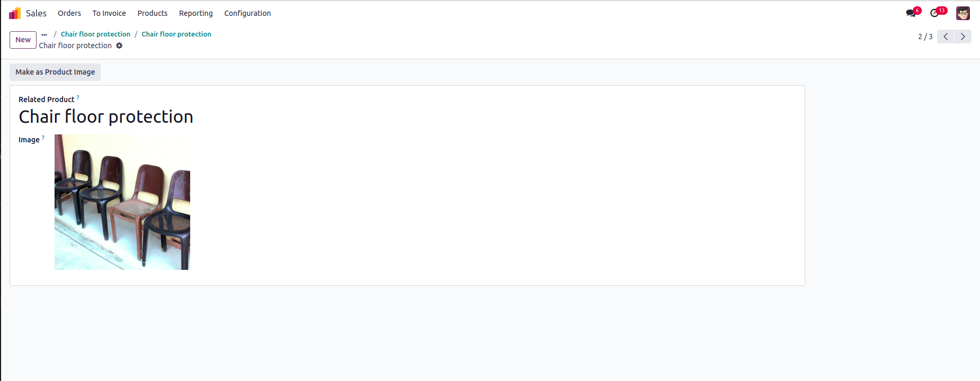Click the 2 / 3 pager counter
The height and width of the screenshot is (381, 980).
point(925,37)
